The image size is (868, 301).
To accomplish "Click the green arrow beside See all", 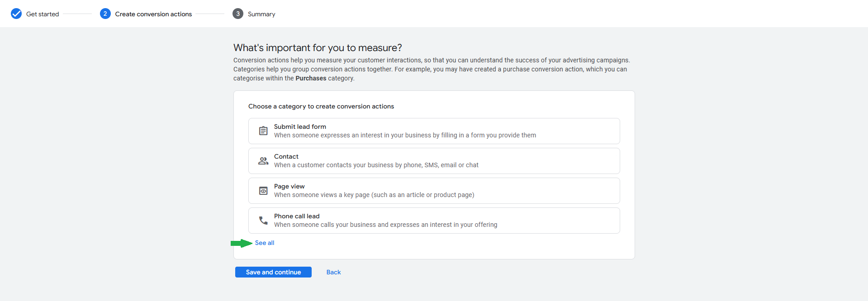I will click(241, 244).
